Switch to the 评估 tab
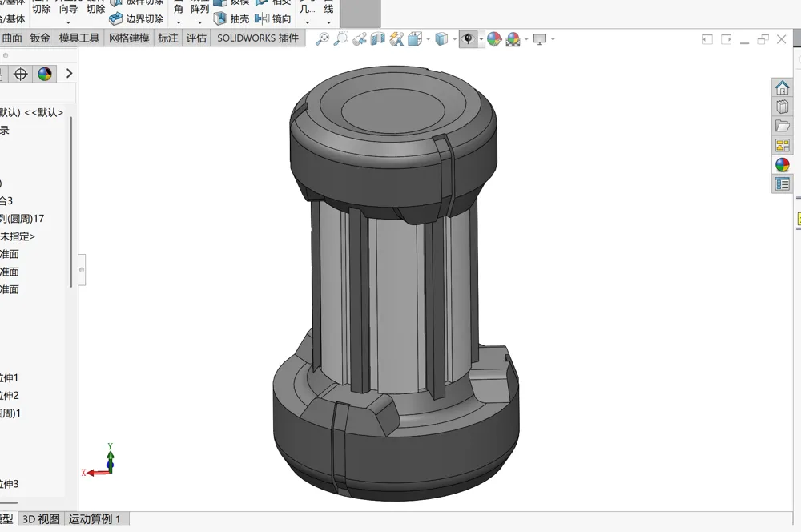This screenshot has height=532, width=801. point(196,38)
